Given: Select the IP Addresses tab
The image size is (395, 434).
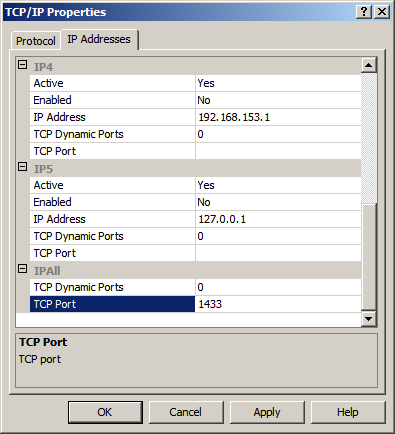Looking at the screenshot, I should [99, 39].
